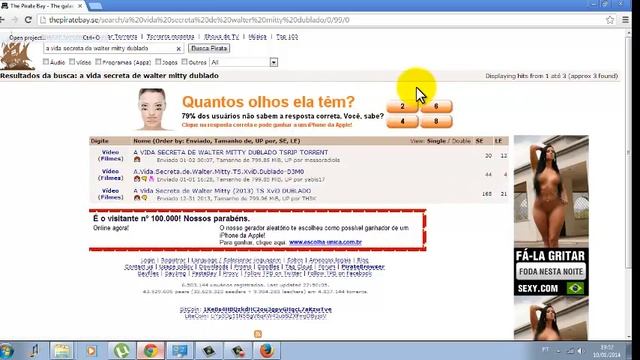Open a new tab with the new-tab button
Viewport: 640px width, 360px height.
(95, 6)
